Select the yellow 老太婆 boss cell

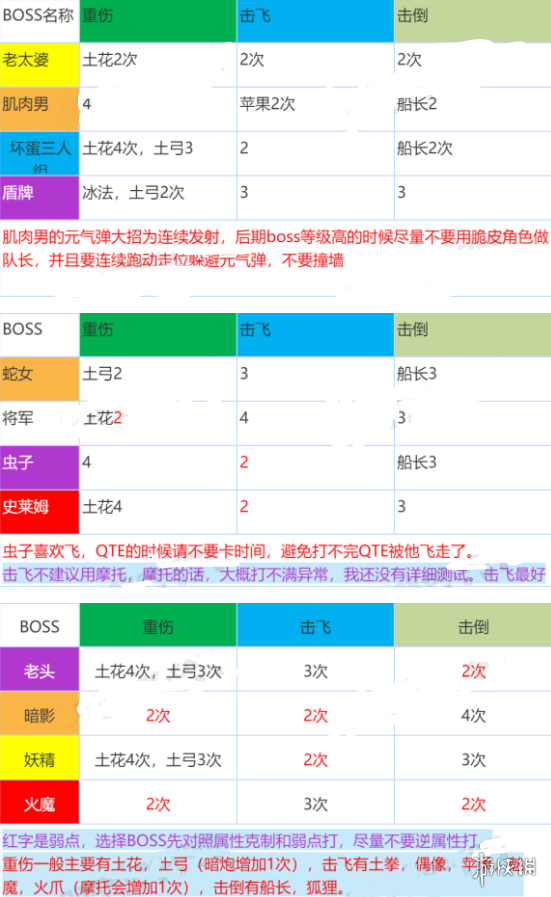pyautogui.click(x=39, y=65)
